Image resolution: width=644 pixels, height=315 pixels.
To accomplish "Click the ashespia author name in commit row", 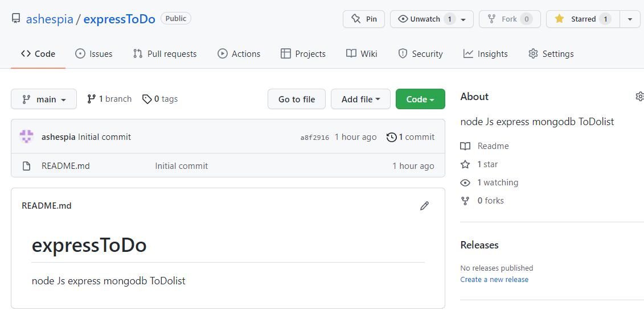I will [x=59, y=137].
